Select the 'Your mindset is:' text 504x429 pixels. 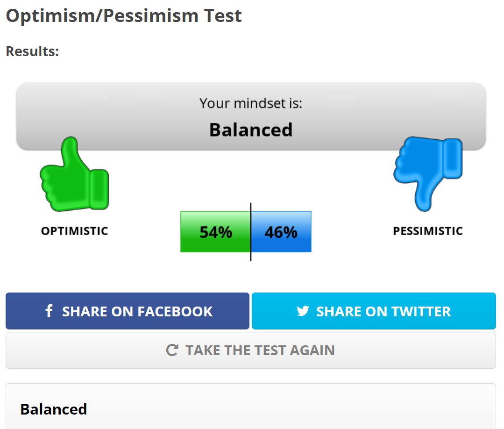[251, 103]
